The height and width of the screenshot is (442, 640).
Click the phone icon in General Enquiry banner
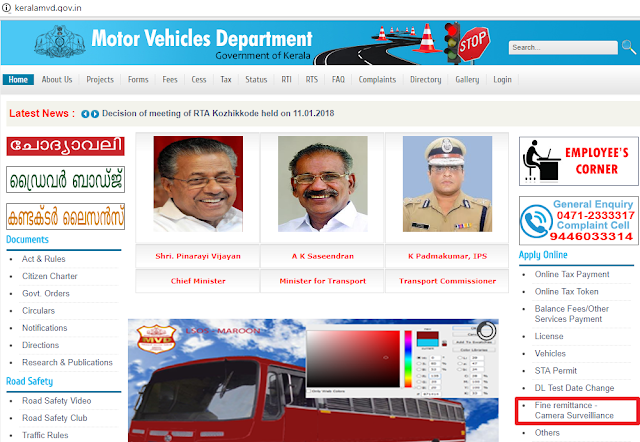tap(536, 221)
